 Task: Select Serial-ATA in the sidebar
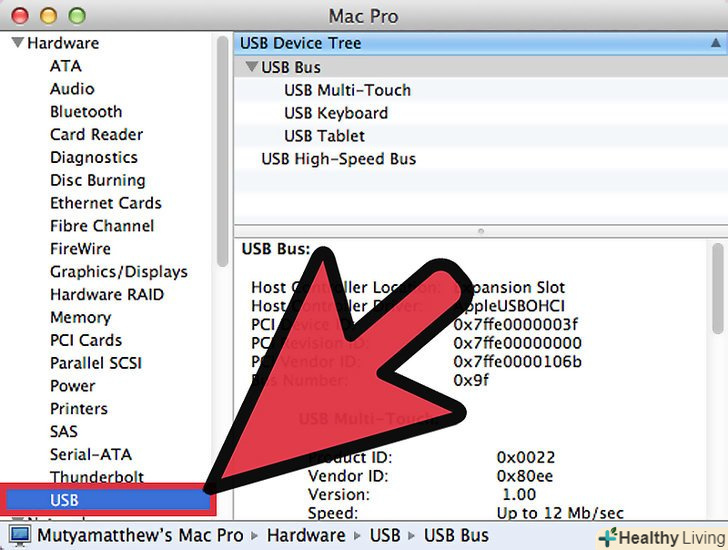coord(91,454)
